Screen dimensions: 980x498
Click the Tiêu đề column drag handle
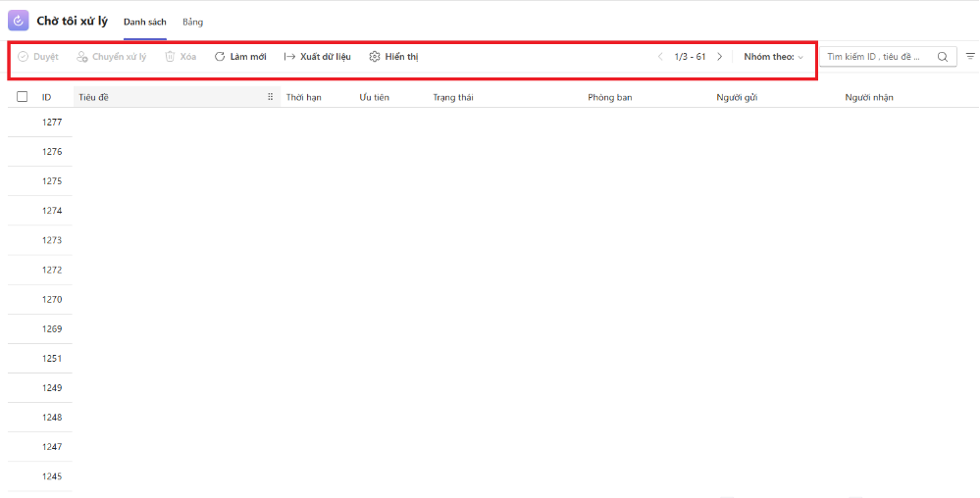click(x=271, y=97)
